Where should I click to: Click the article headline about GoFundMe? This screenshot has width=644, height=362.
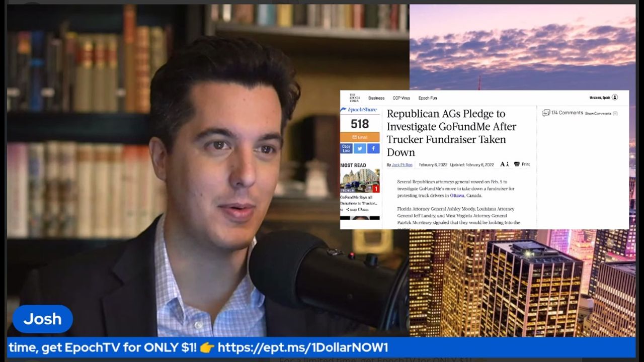click(x=450, y=133)
